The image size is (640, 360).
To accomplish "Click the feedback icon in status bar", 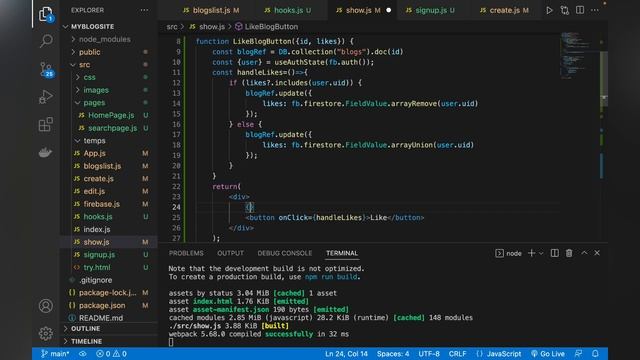I will pyautogui.click(x=578, y=354).
